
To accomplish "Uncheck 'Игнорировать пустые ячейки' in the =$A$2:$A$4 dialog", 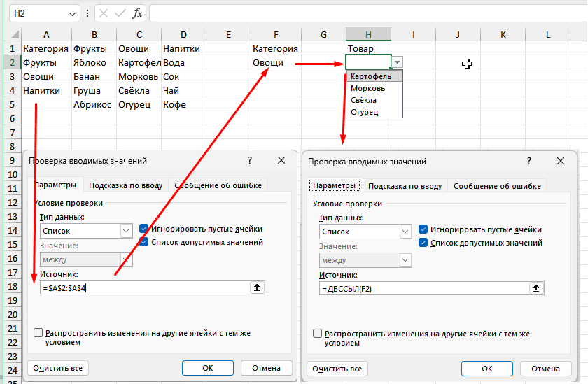I will [x=144, y=229].
